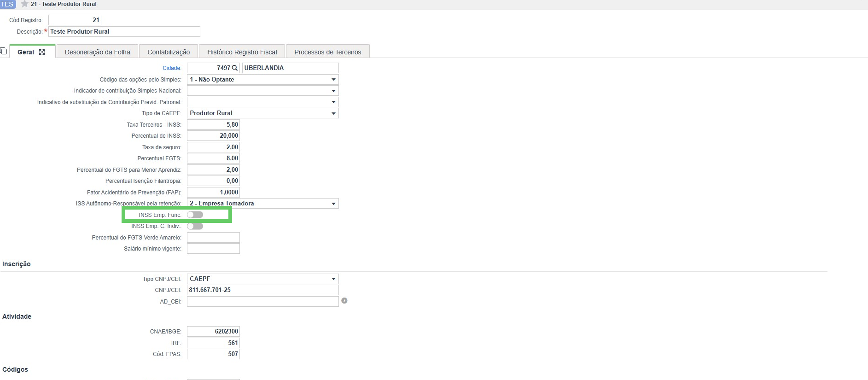Click Percentual do FGTS para Menor Aprendiz field

point(213,170)
